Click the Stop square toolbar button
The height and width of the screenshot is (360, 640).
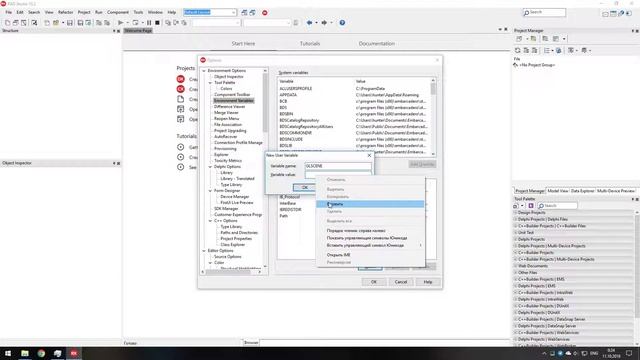(x=157, y=23)
